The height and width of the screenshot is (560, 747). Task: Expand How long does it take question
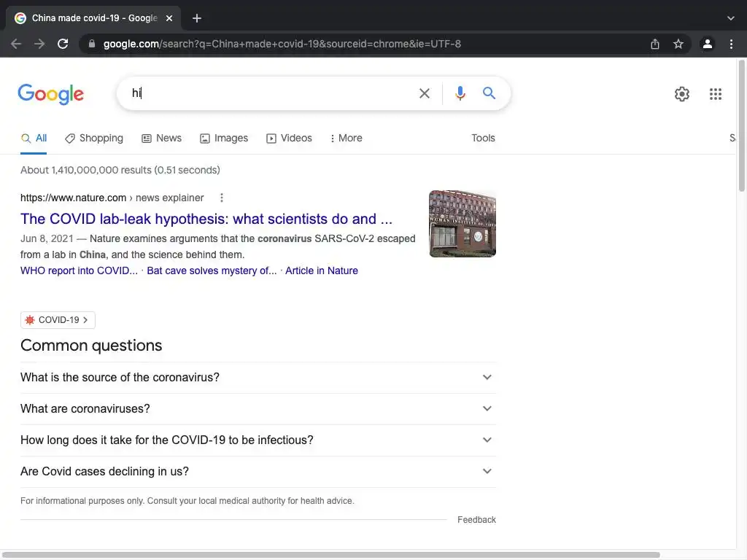[258, 440]
